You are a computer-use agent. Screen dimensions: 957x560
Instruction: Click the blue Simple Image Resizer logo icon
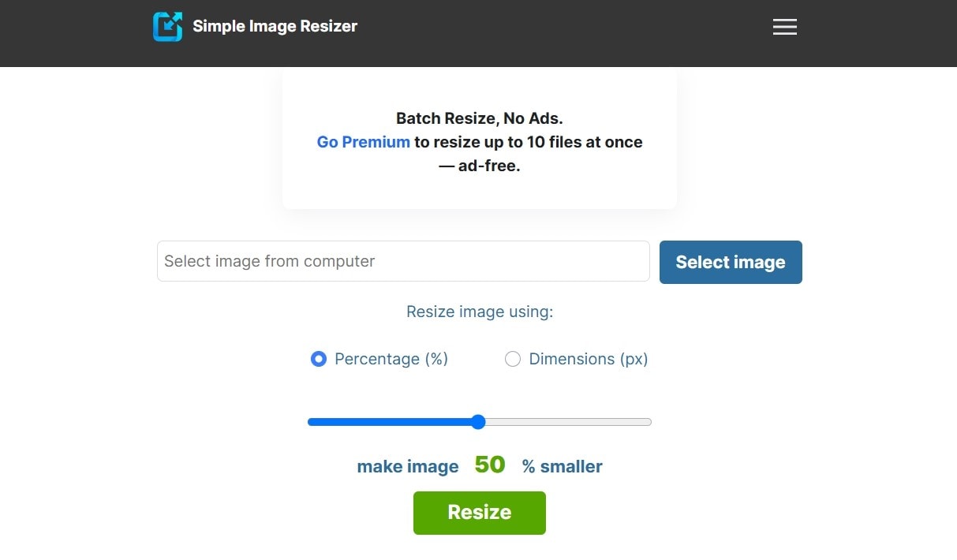[x=167, y=27]
